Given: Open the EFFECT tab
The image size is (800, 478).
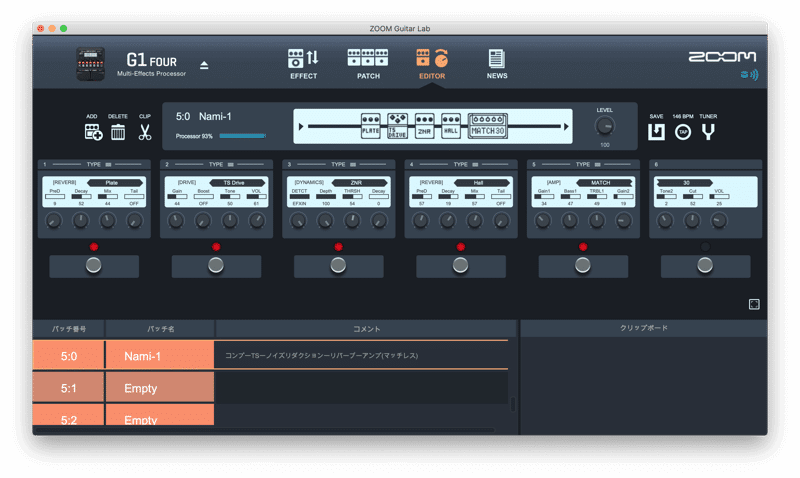Looking at the screenshot, I should [303, 64].
